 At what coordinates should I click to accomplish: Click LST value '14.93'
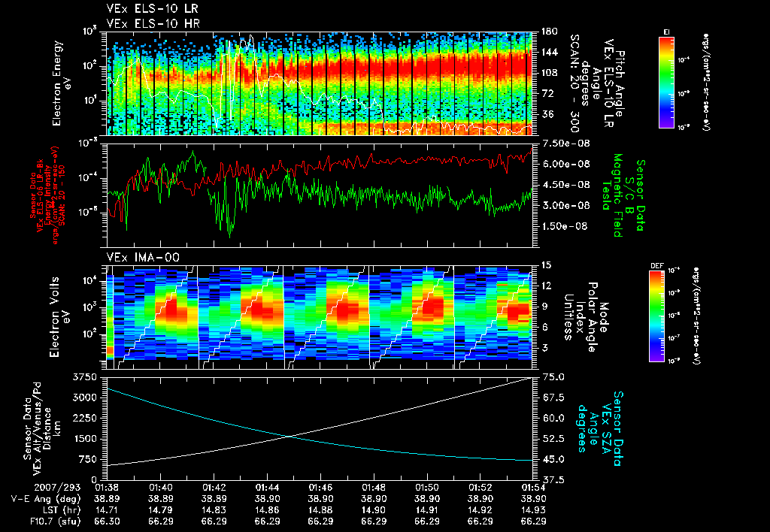coord(533,510)
